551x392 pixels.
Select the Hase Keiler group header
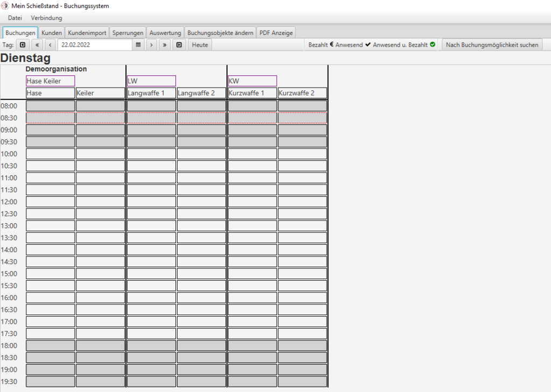click(50, 81)
